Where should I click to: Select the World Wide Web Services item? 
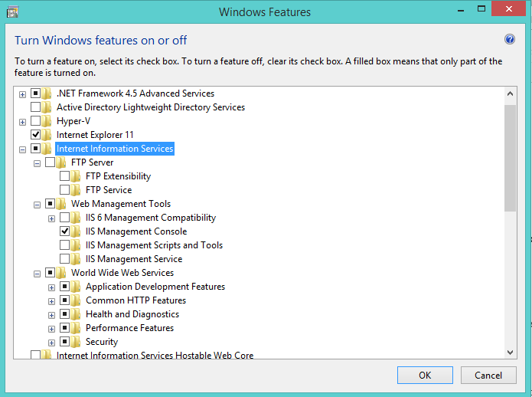coord(122,273)
